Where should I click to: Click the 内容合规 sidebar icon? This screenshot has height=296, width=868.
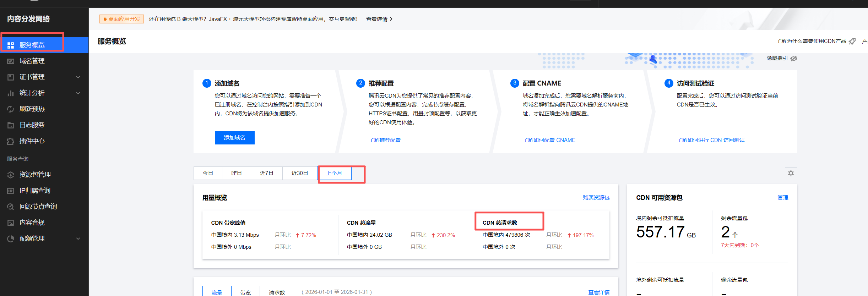point(11,223)
